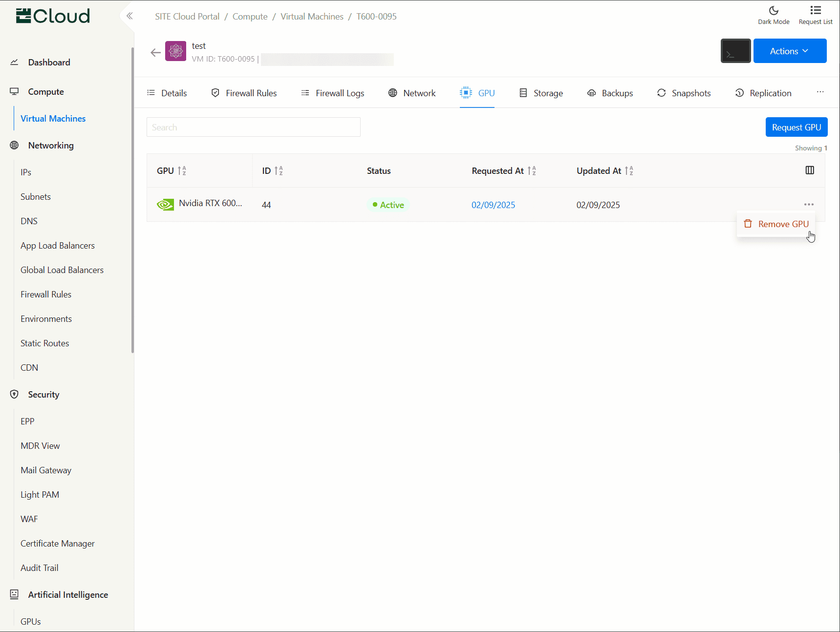Expand more tabs ellipsis after Replication
The image size is (840, 632).
[820, 92]
